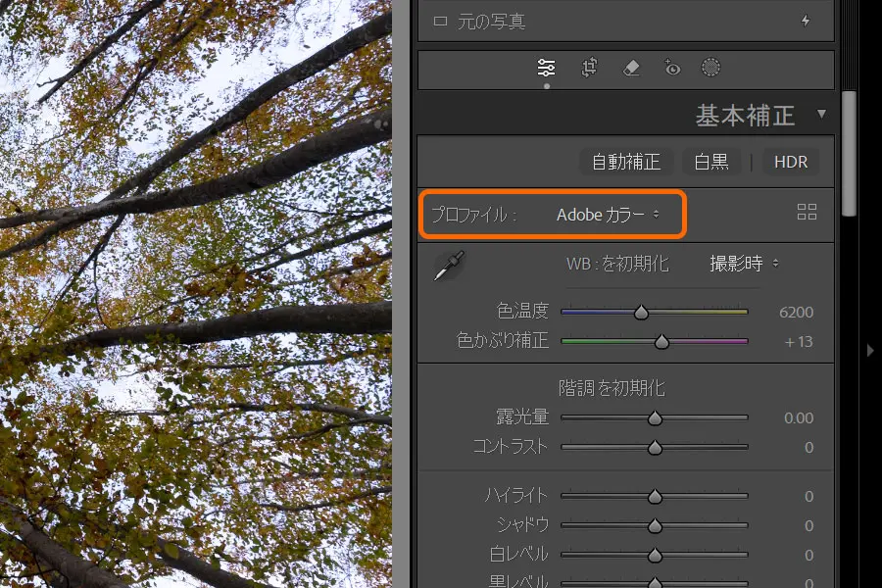Image resolution: width=882 pixels, height=588 pixels.
Task: Click the 自動補正 button
Action: pos(625,162)
